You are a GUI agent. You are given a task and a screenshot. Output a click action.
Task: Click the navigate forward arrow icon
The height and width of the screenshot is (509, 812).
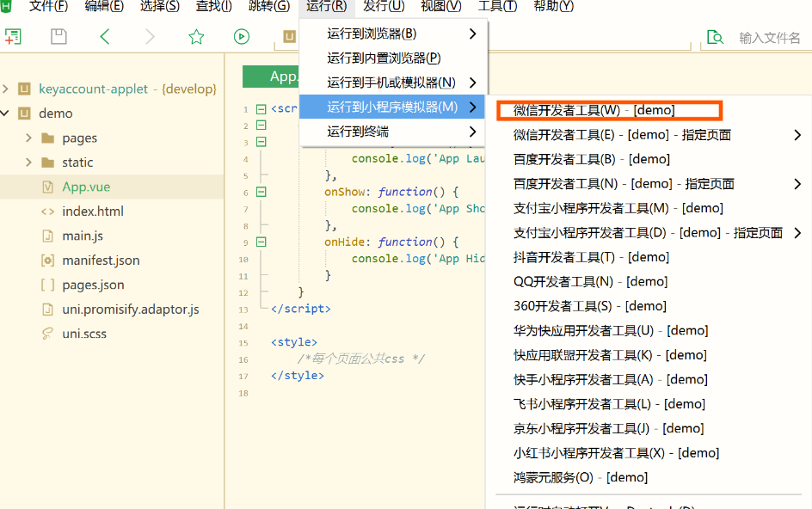tap(148, 37)
